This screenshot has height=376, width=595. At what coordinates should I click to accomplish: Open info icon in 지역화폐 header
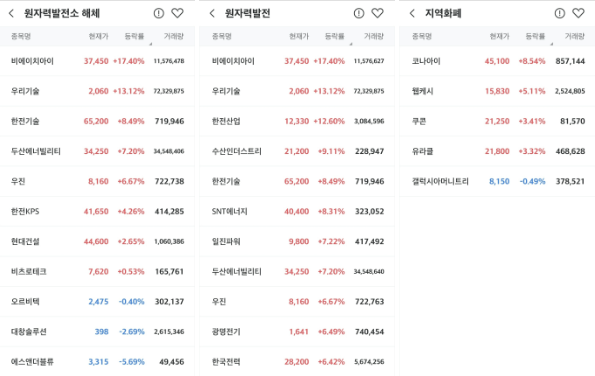coord(559,13)
